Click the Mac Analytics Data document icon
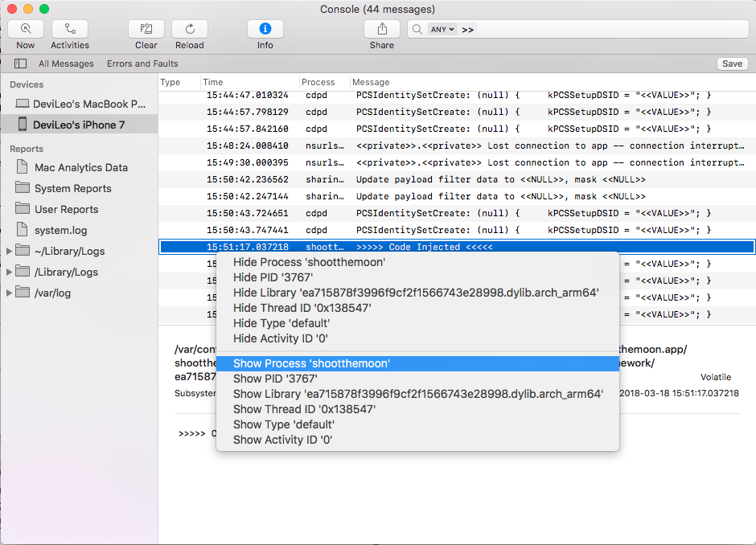 click(22, 166)
